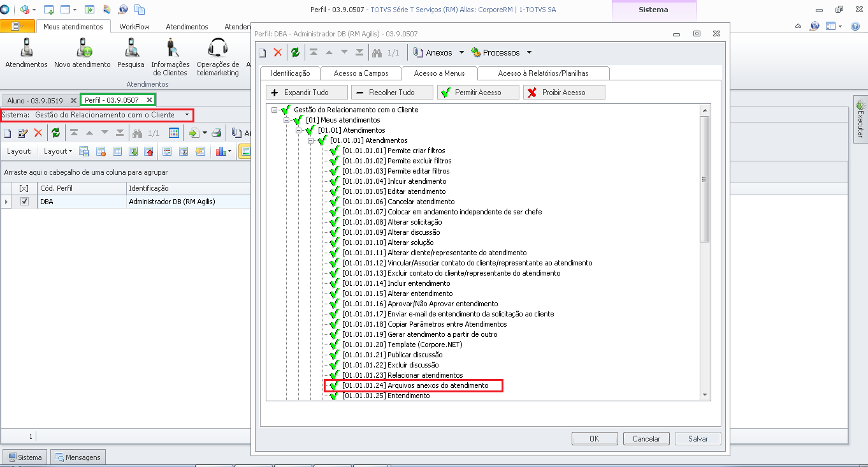Click save layout icon next to Layout dropdown
This screenshot has width=868, height=467.
coord(83,151)
